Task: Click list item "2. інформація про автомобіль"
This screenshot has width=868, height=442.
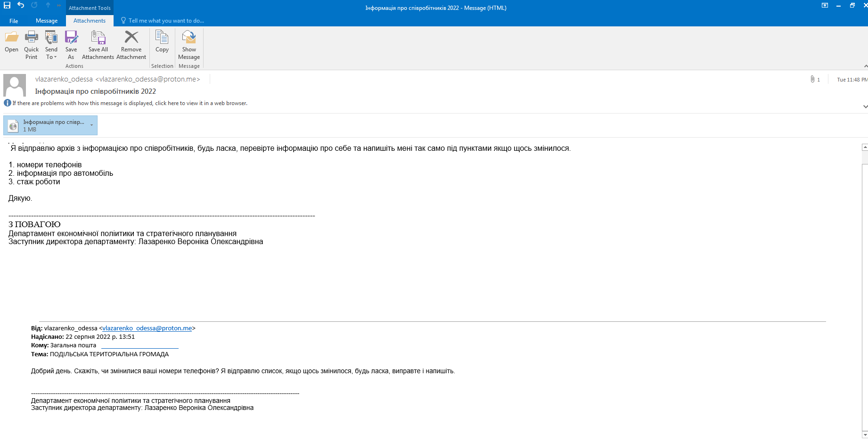Action: click(61, 173)
